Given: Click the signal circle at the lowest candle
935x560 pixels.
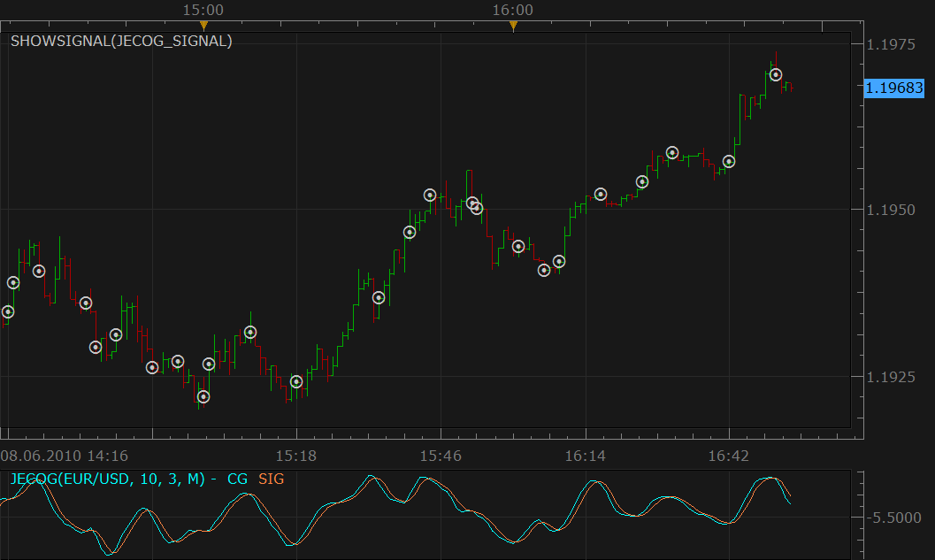Looking at the screenshot, I should point(203,396).
